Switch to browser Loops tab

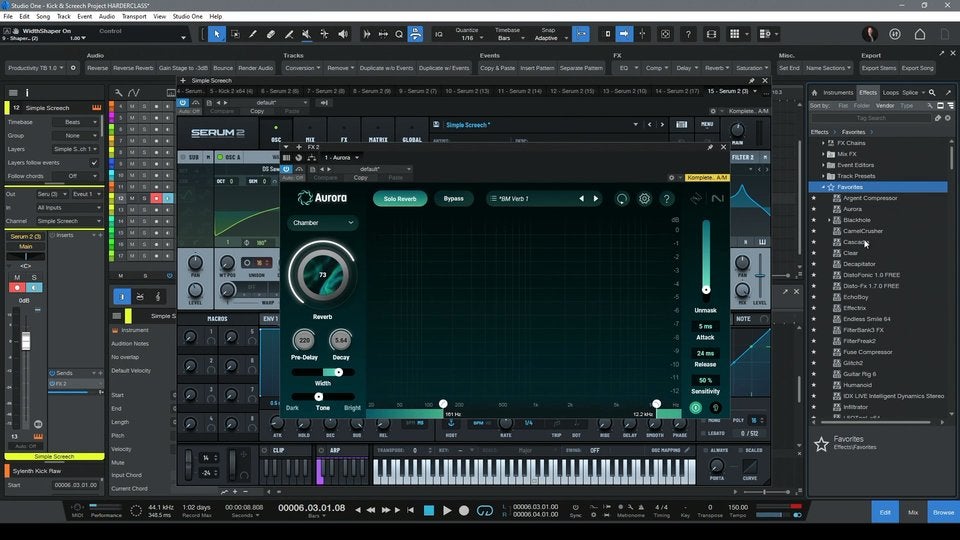[x=891, y=92]
